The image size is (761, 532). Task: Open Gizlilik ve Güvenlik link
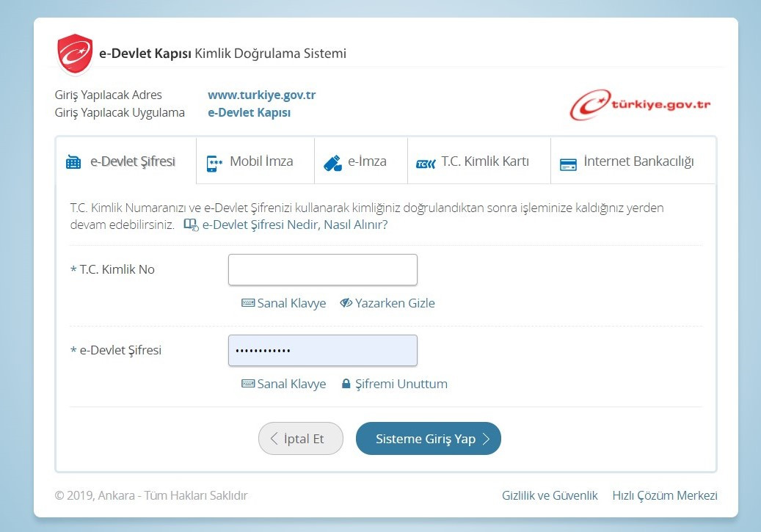tap(550, 495)
